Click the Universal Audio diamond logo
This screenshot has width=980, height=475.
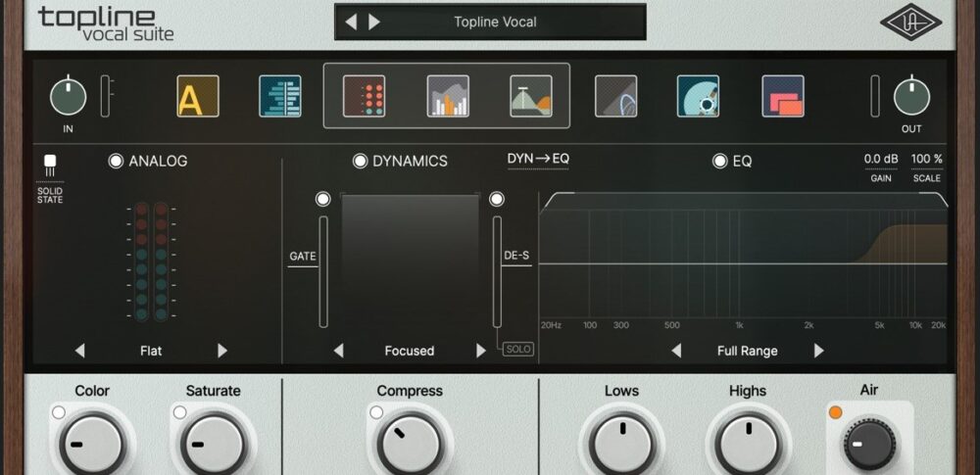[x=910, y=22]
